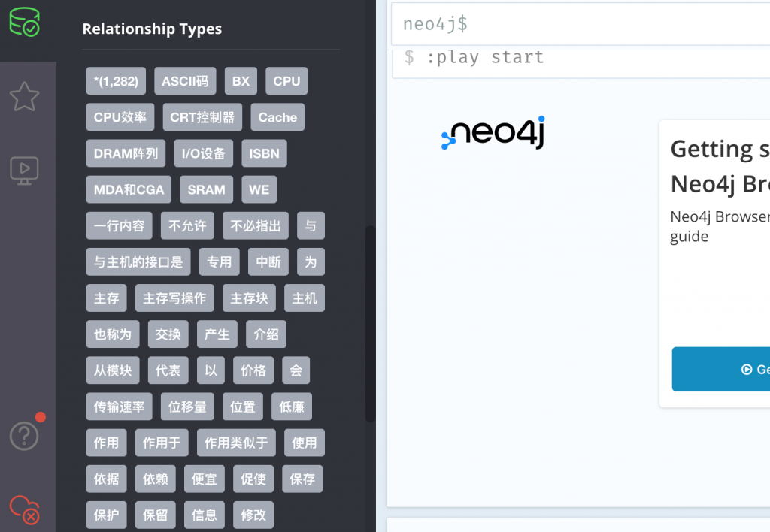This screenshot has width=770, height=532.
Task: Select the 依赖 relationship tag
Action: click(156, 479)
